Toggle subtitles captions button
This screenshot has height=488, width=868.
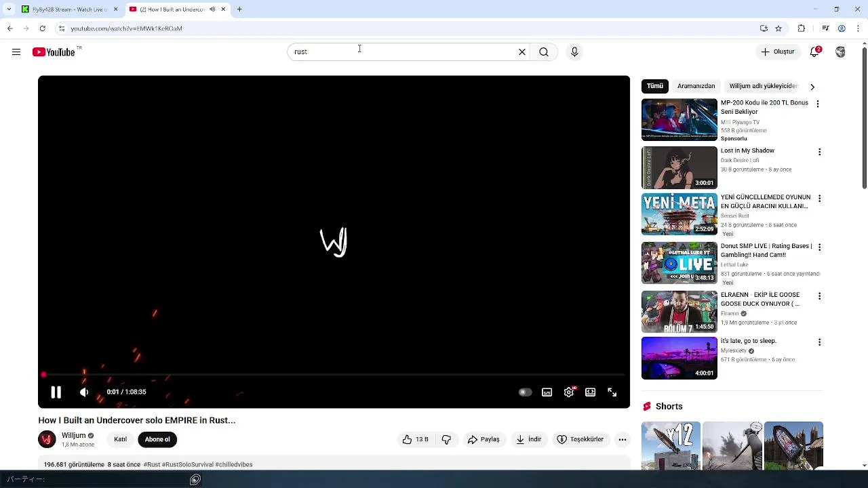(x=547, y=392)
